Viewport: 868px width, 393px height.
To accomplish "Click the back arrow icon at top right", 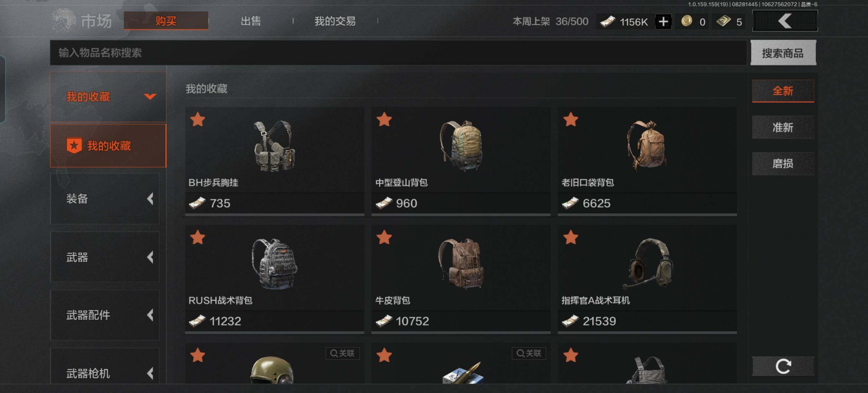I will pos(785,21).
